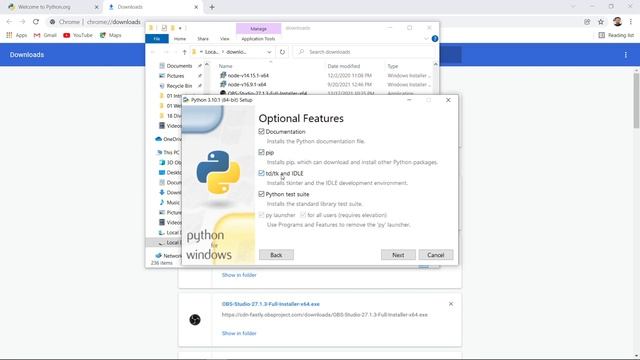Uncheck the pip option
640x360 pixels.
261,152
